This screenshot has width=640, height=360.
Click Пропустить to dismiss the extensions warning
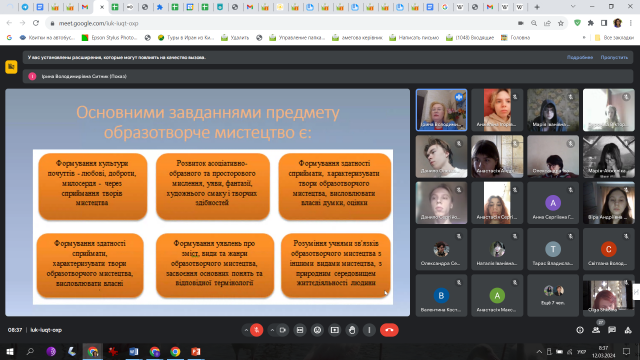pos(614,58)
